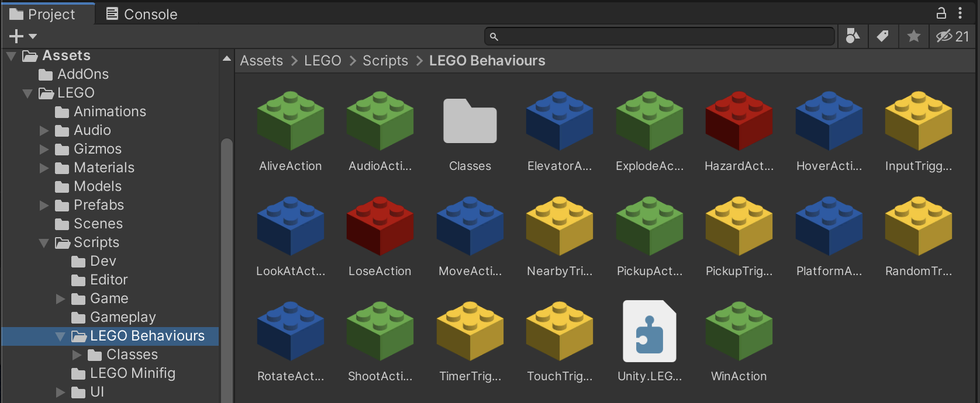Select the LEGO Behaviours tree row
This screenshot has height=403, width=980.
click(110, 336)
